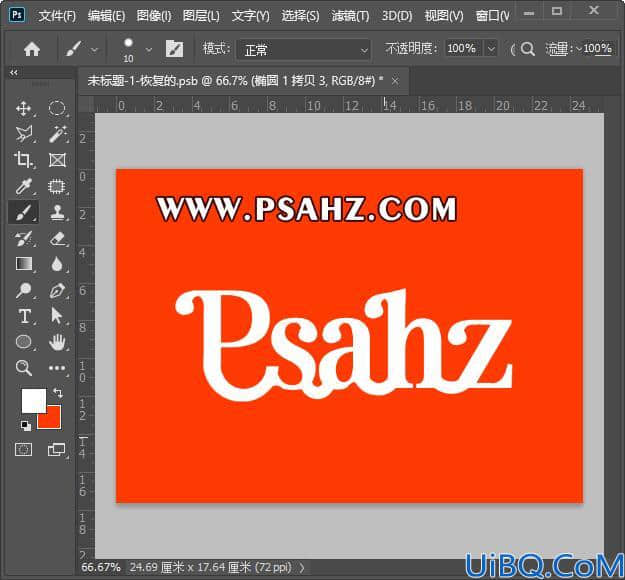Viewport: 625px width, 580px height.
Task: Select the Eyedropper tool
Action: [x=24, y=186]
